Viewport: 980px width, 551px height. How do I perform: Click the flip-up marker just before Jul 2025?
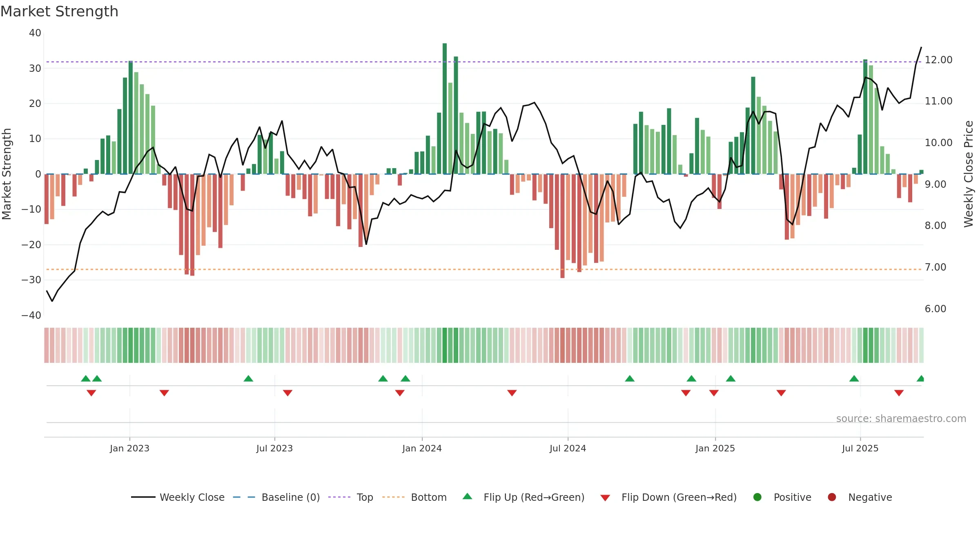[854, 378]
